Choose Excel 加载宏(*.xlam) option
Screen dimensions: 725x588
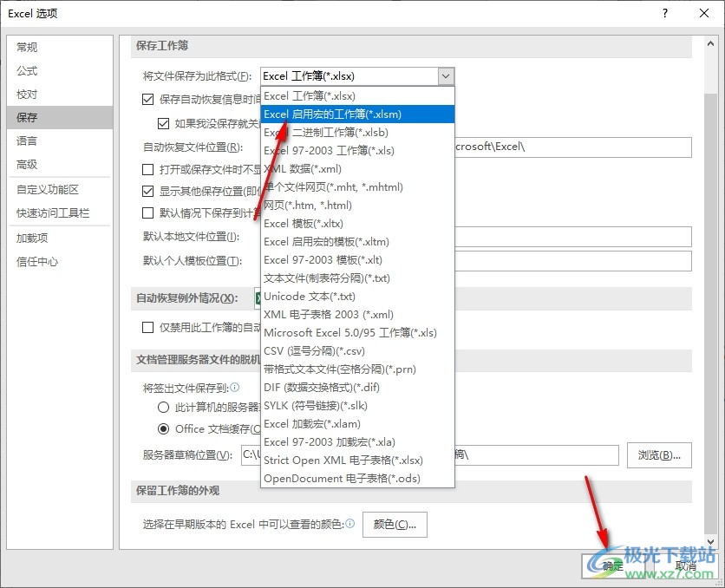(x=357, y=424)
